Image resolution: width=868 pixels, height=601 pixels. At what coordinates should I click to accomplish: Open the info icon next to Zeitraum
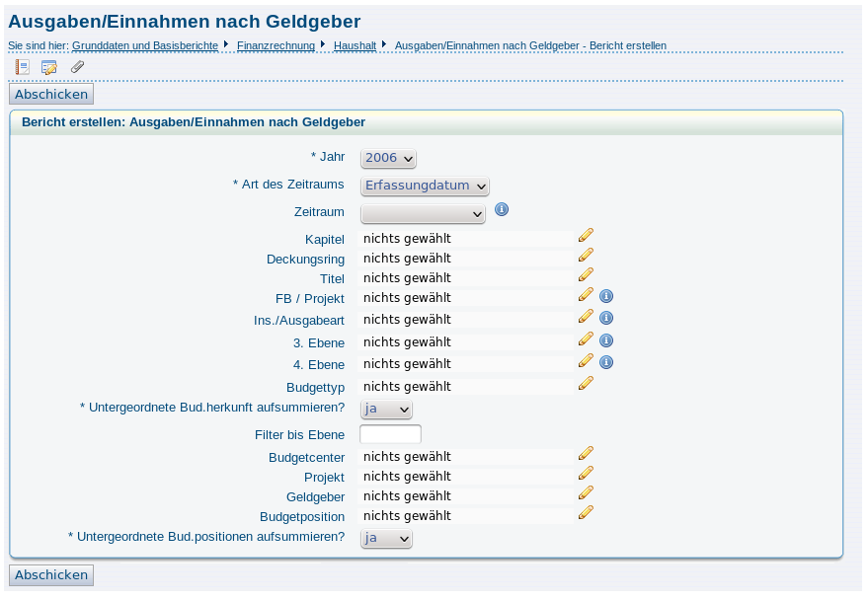(502, 209)
